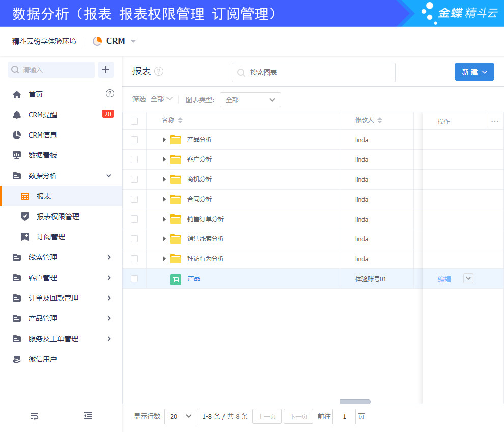Click the horizontal scrollbar thumb below table

coord(355,401)
